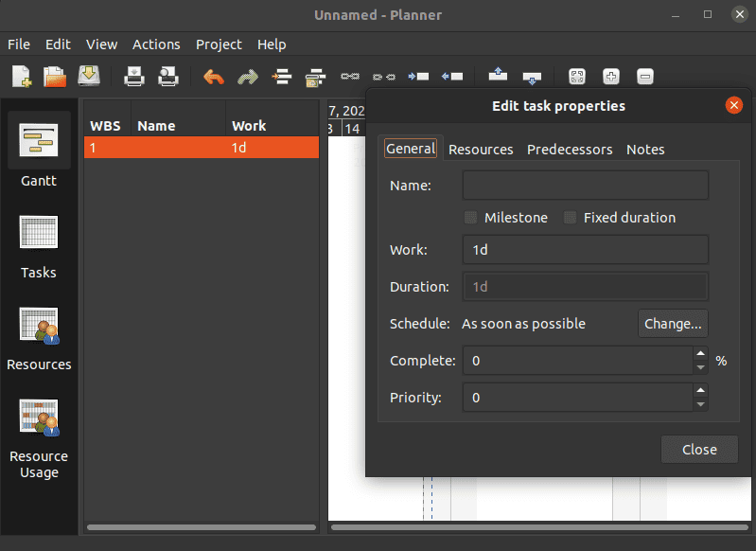756x551 pixels.
Task: Click the Close button in dialog
Action: click(x=699, y=450)
